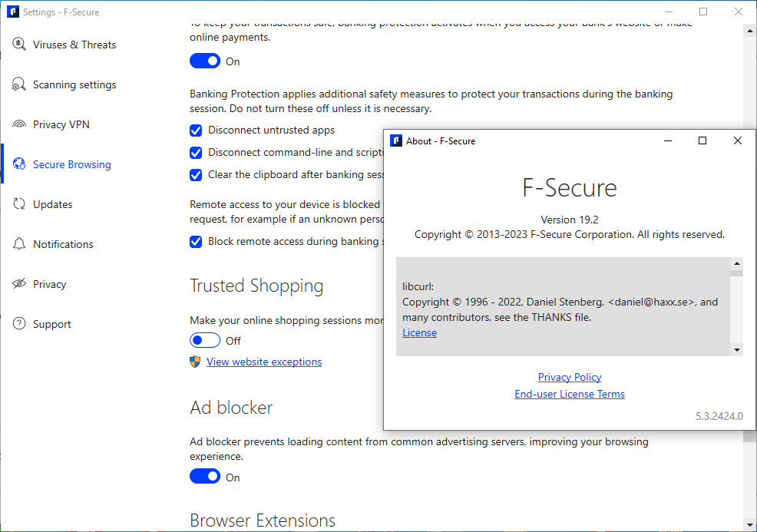Click the Updates refresh arrows icon
Image resolution: width=757 pixels, height=532 pixels.
19,204
